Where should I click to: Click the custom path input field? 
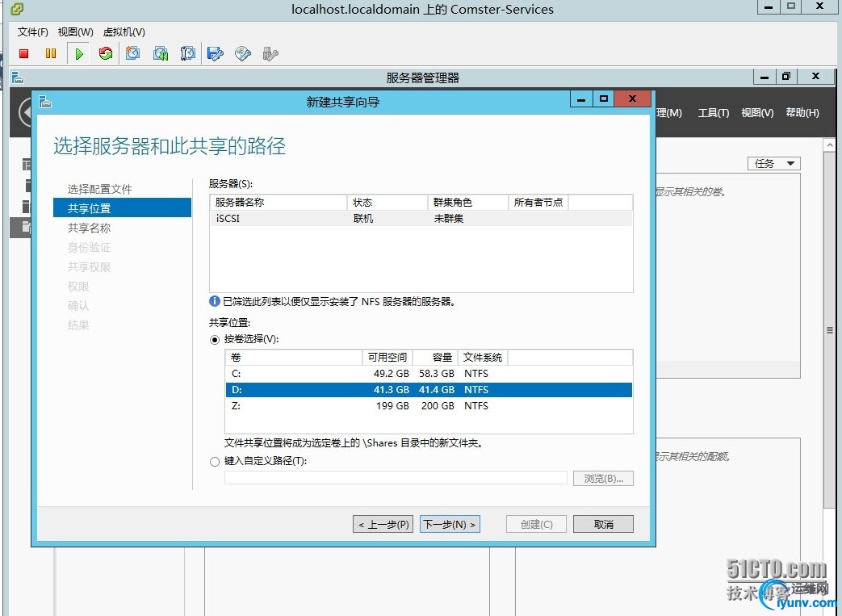(x=396, y=477)
